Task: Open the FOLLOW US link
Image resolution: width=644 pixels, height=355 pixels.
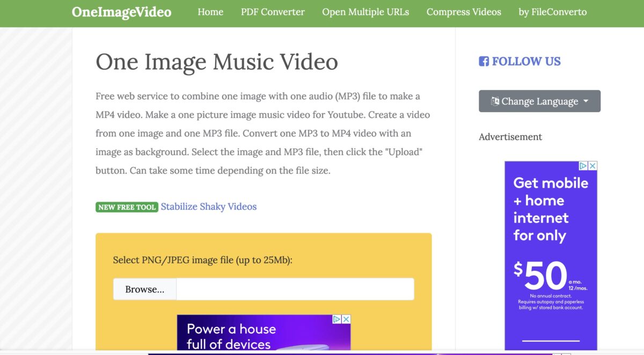Action: 526,62
